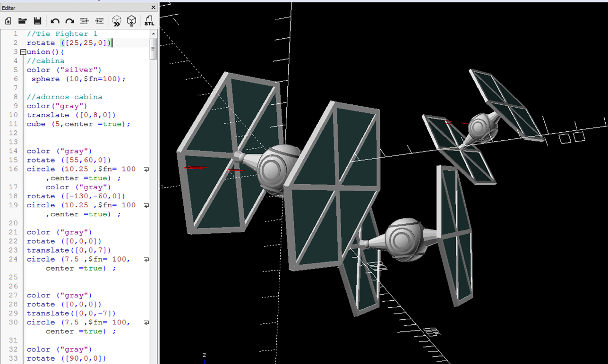Create a new OpenSCAD file

[8, 21]
